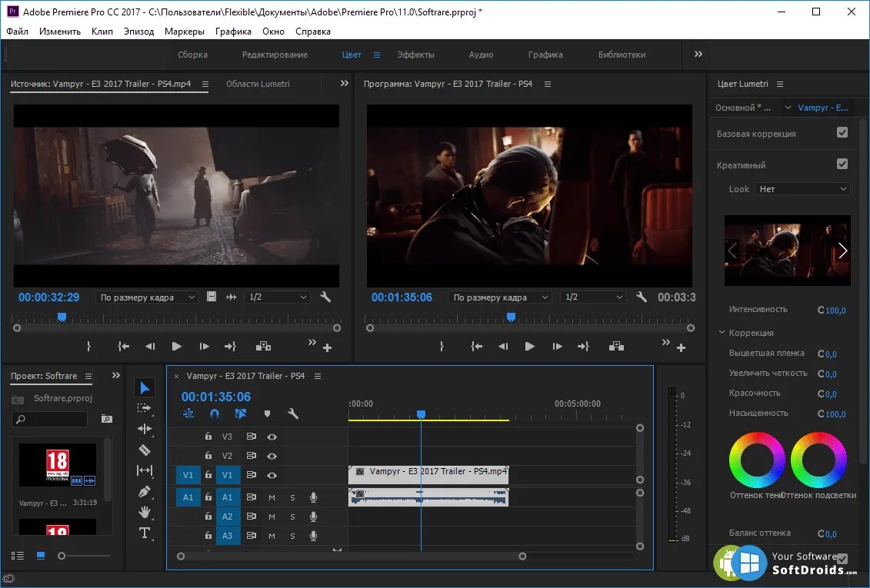The height and width of the screenshot is (588, 870).
Task: Open the Эпизод menu
Action: coord(138,32)
